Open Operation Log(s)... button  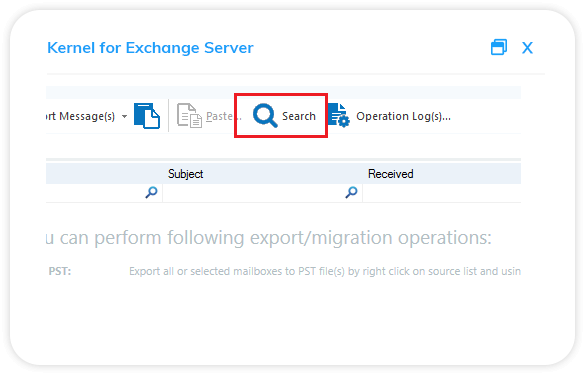pyautogui.click(x=403, y=116)
